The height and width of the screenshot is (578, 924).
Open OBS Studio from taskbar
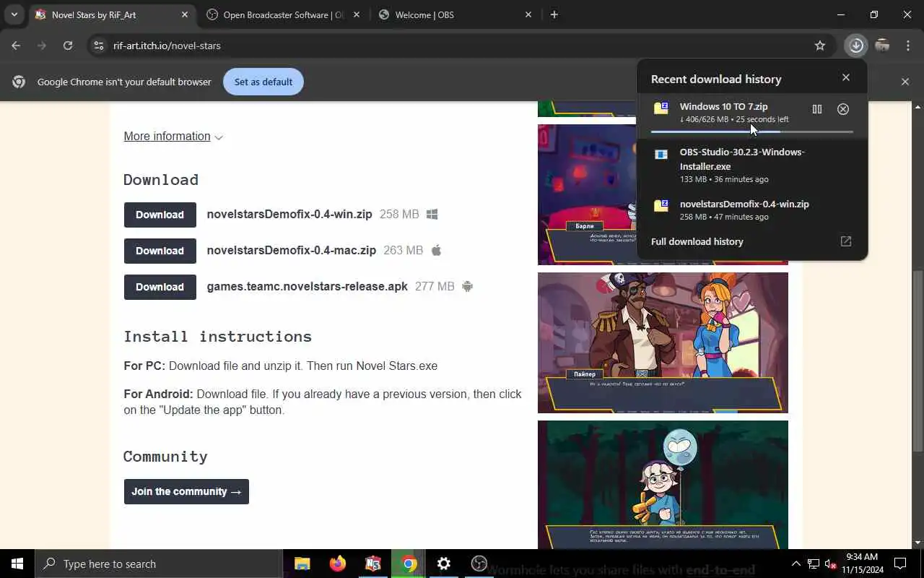click(479, 564)
